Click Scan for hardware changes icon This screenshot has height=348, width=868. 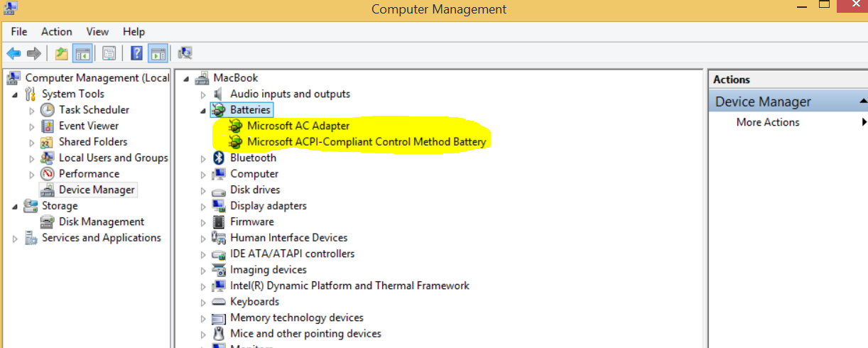coord(185,53)
